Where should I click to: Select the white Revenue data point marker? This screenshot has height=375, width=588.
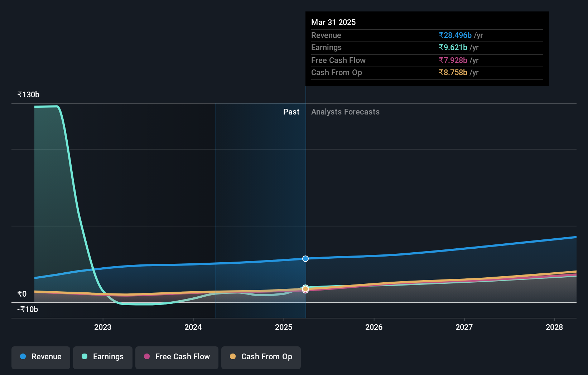click(305, 259)
